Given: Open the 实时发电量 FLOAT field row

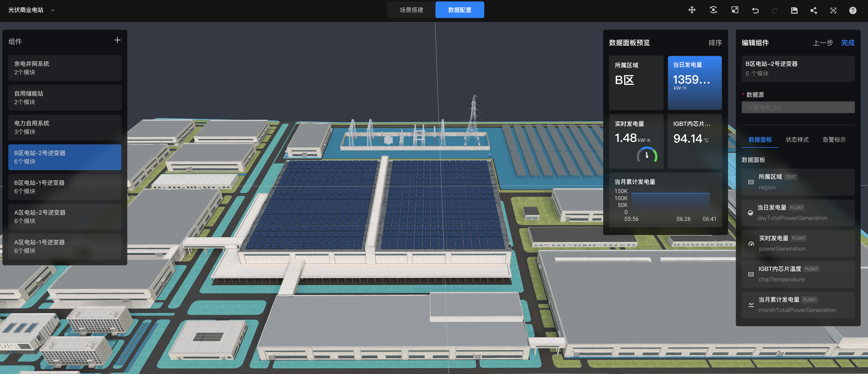Looking at the screenshot, I should tap(798, 244).
